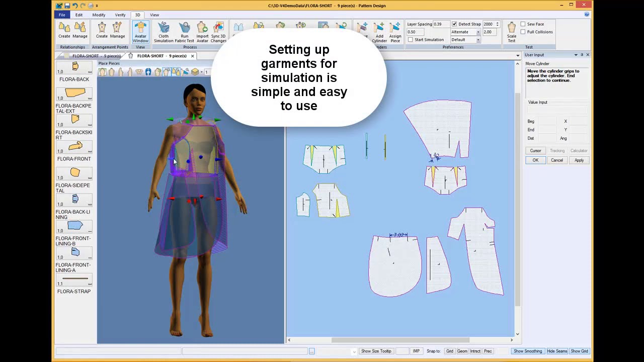Screen dimensions: 644x362
Task: Click Manage in the Relationships group
Action: 80,30
